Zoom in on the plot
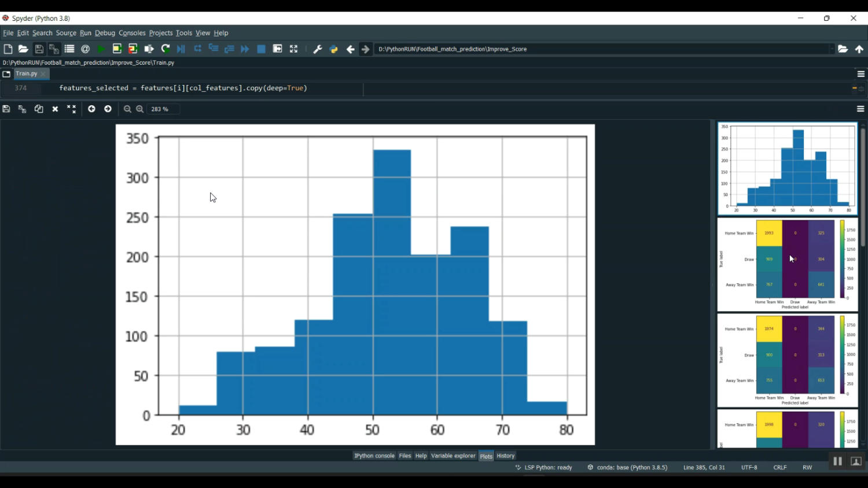 pyautogui.click(x=139, y=109)
